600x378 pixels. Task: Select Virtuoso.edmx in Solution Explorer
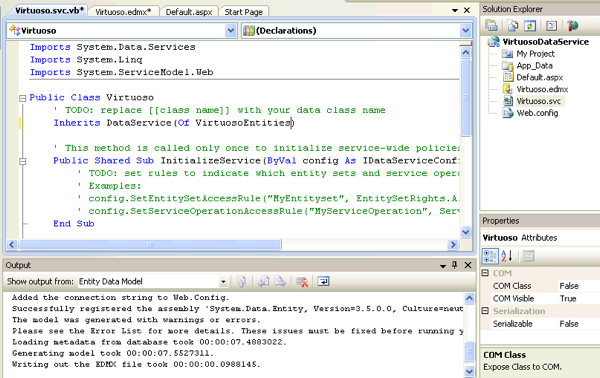(542, 89)
